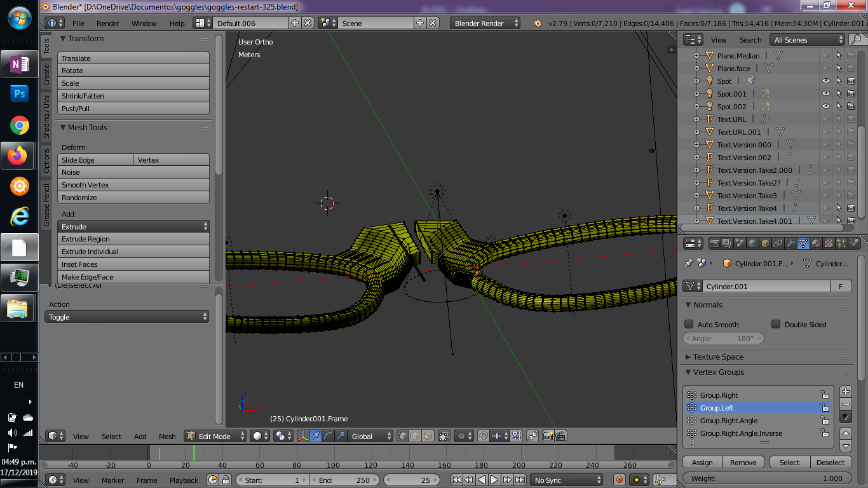Open the Constraints chain-link tab
Viewport: 868px width, 488px height.
click(778, 243)
